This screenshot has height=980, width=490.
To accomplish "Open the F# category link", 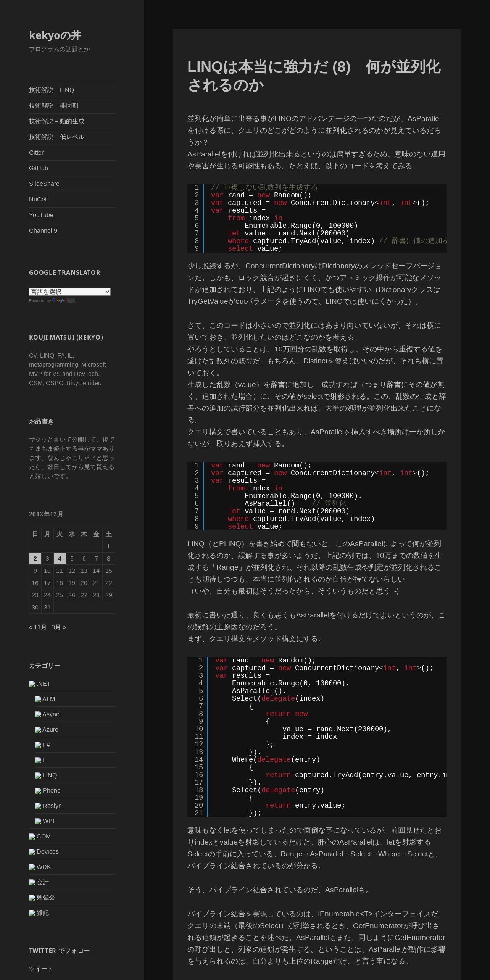I will pyautogui.click(x=46, y=745).
